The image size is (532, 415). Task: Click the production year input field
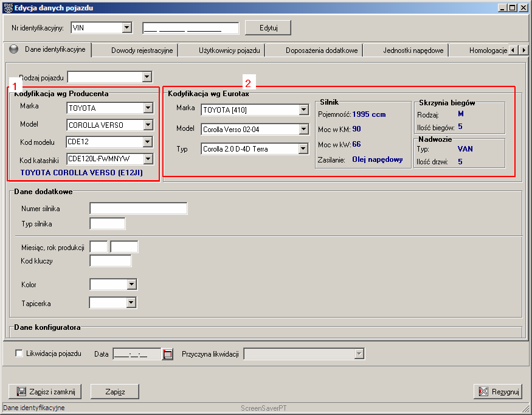coord(124,247)
